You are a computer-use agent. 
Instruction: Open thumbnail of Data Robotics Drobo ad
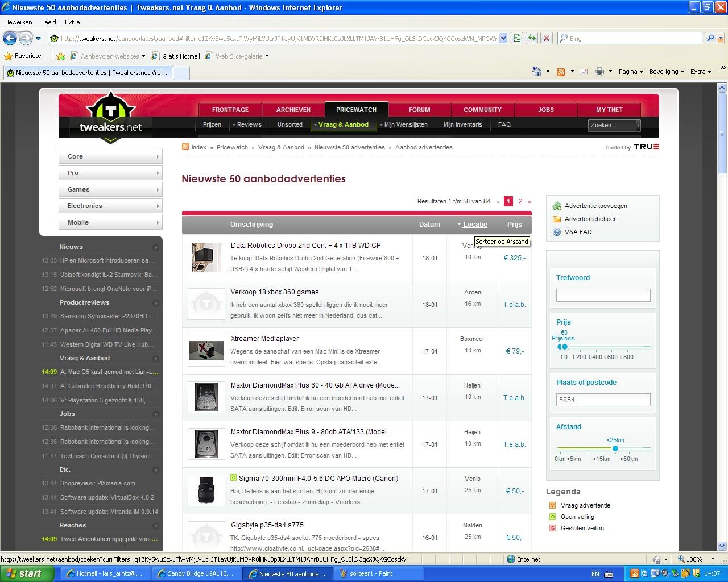(x=206, y=257)
